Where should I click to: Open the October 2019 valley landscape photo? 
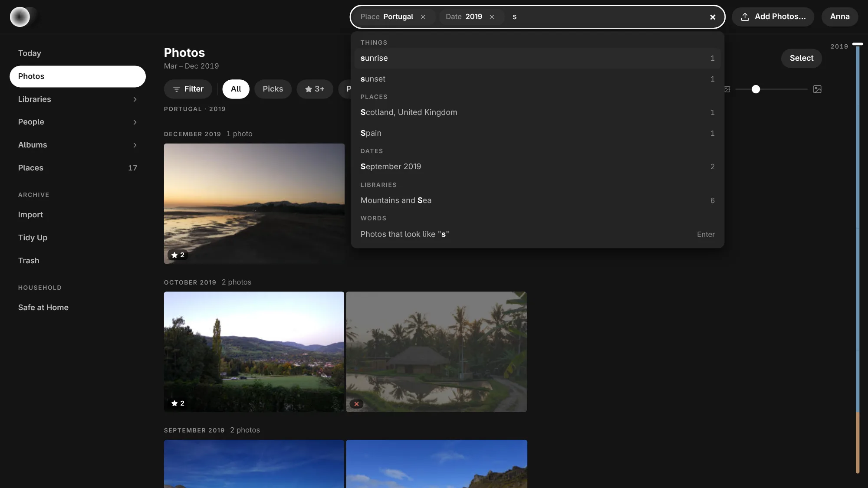point(254,352)
